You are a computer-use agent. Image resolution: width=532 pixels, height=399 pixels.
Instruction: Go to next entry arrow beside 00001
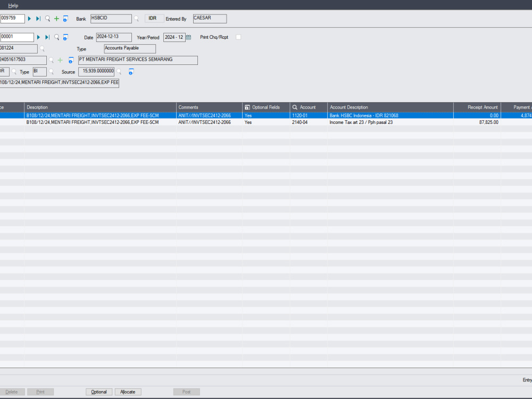(38, 37)
